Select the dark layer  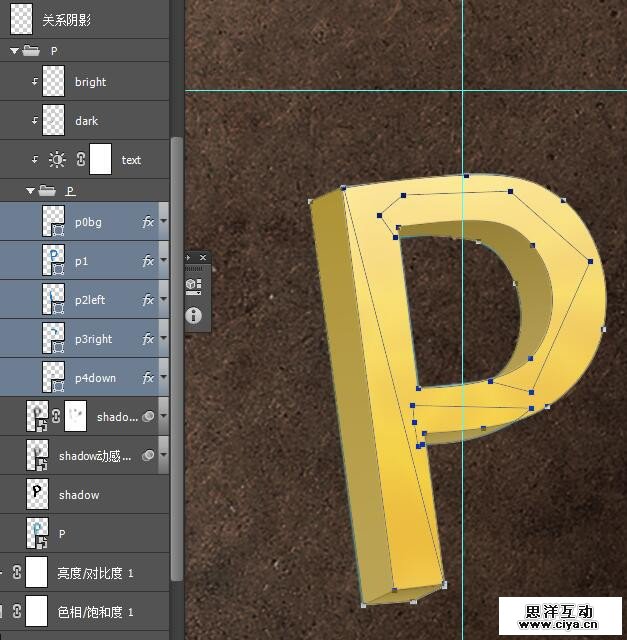(x=87, y=121)
